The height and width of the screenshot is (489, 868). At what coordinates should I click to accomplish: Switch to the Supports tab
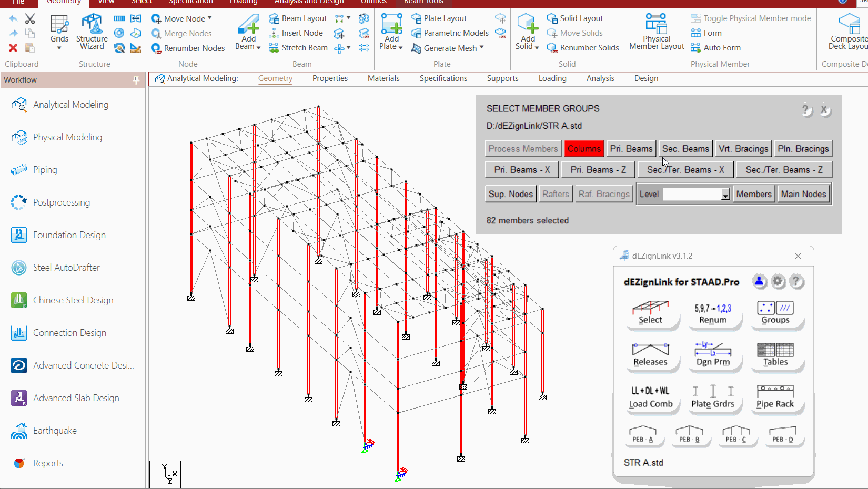tap(502, 78)
